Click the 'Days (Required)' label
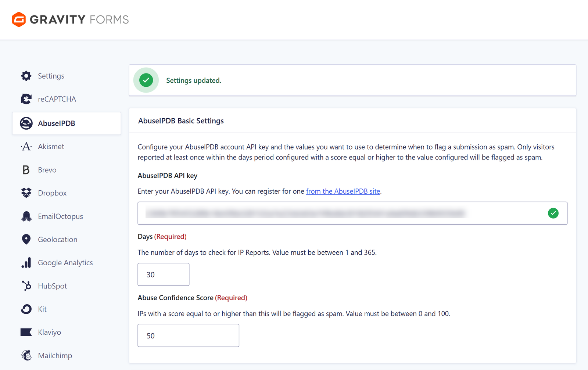 pos(162,237)
